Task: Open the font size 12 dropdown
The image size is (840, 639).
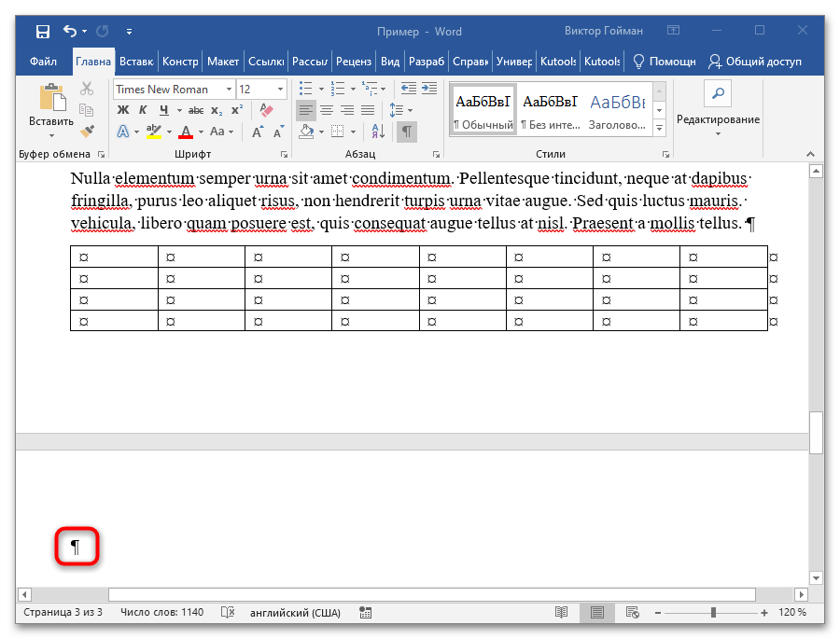Action: click(x=280, y=89)
